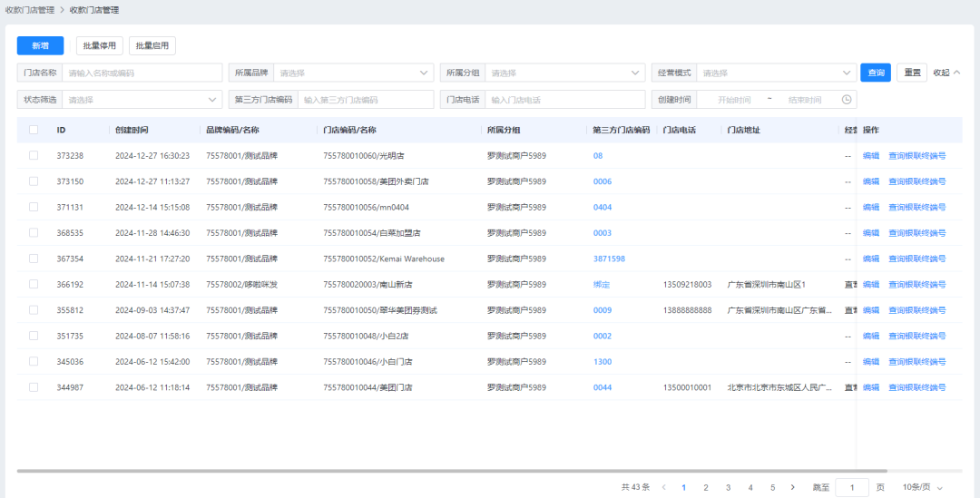
Task: Expand the 经营模式 dropdown
Action: 774,73
